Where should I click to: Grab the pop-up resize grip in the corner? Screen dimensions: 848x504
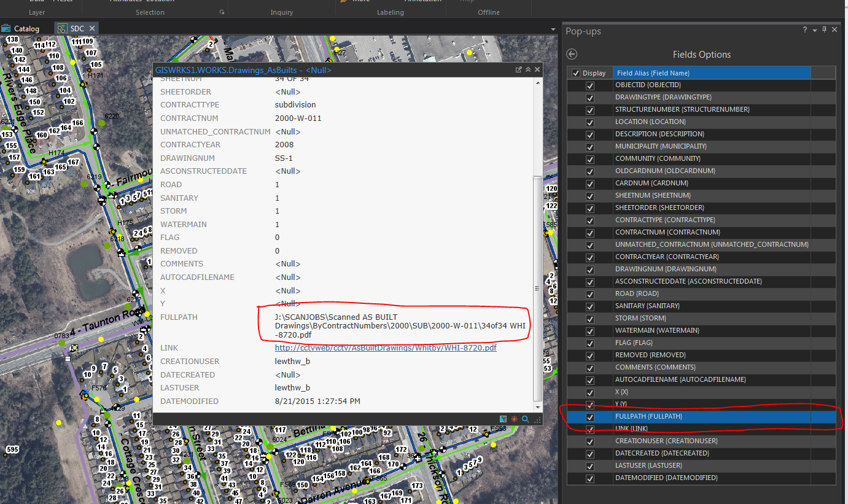click(538, 421)
